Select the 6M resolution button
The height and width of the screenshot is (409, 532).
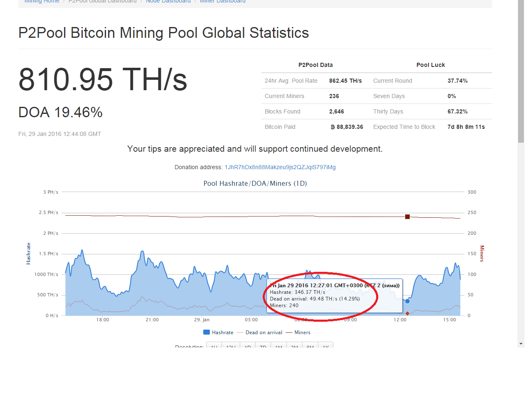[310, 346]
